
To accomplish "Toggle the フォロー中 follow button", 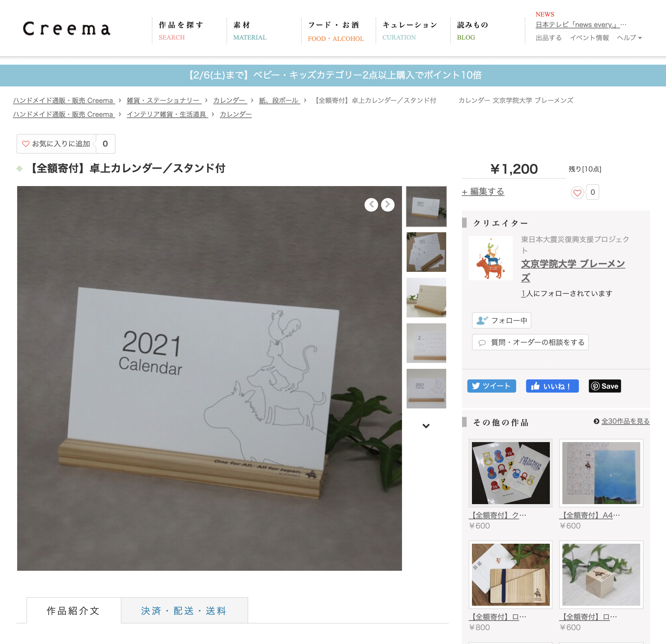I will click(502, 320).
